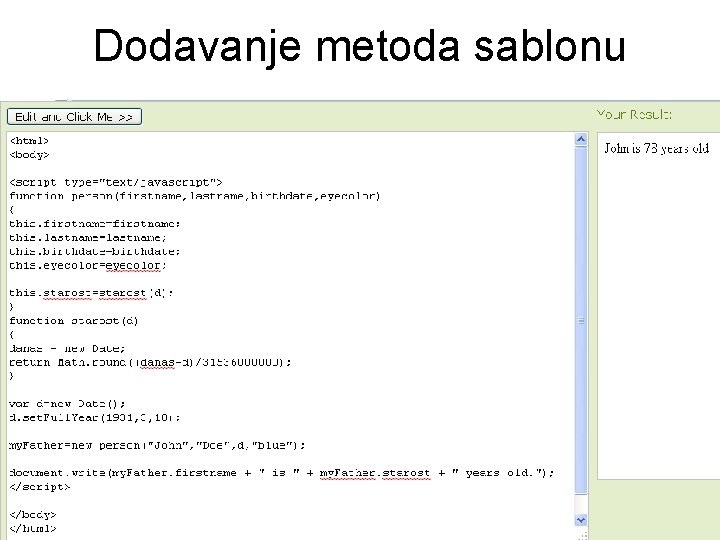Screen dimensions: 720x540
Task: Click the code editor scrollbar up arrow
Action: [581, 139]
